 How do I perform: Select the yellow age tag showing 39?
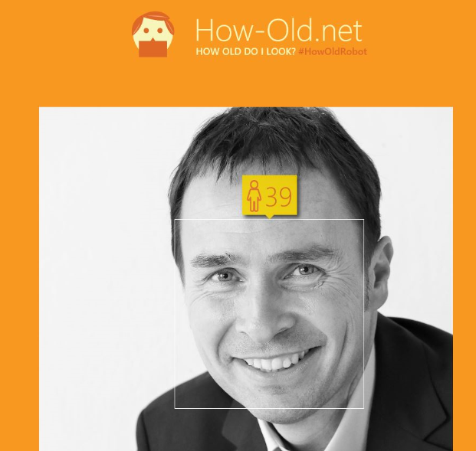coord(269,195)
